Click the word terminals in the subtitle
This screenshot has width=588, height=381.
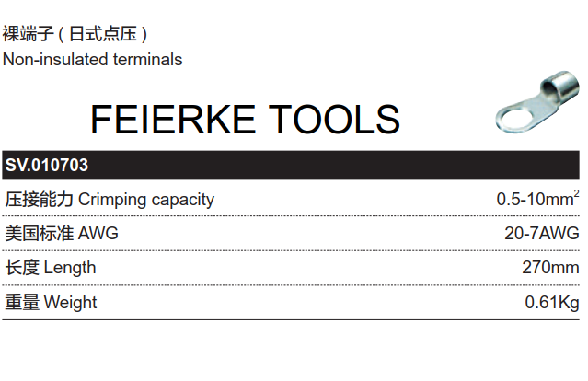pyautogui.click(x=147, y=60)
